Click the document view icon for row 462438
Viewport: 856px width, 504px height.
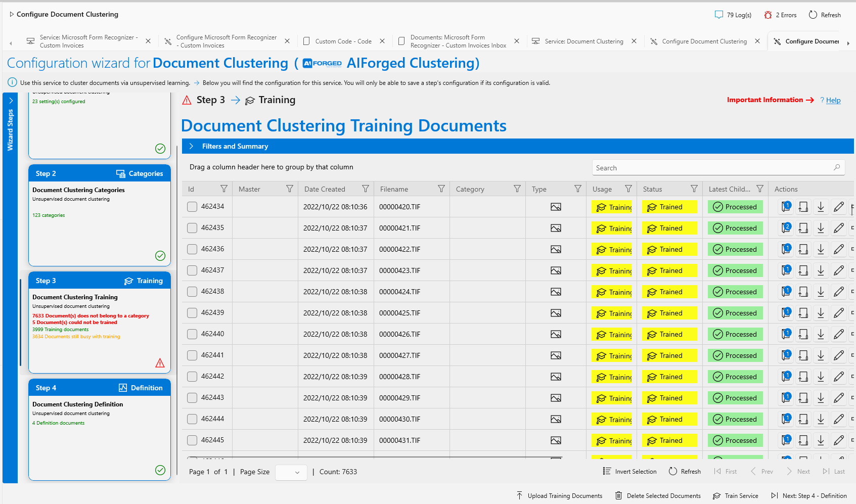[803, 292]
